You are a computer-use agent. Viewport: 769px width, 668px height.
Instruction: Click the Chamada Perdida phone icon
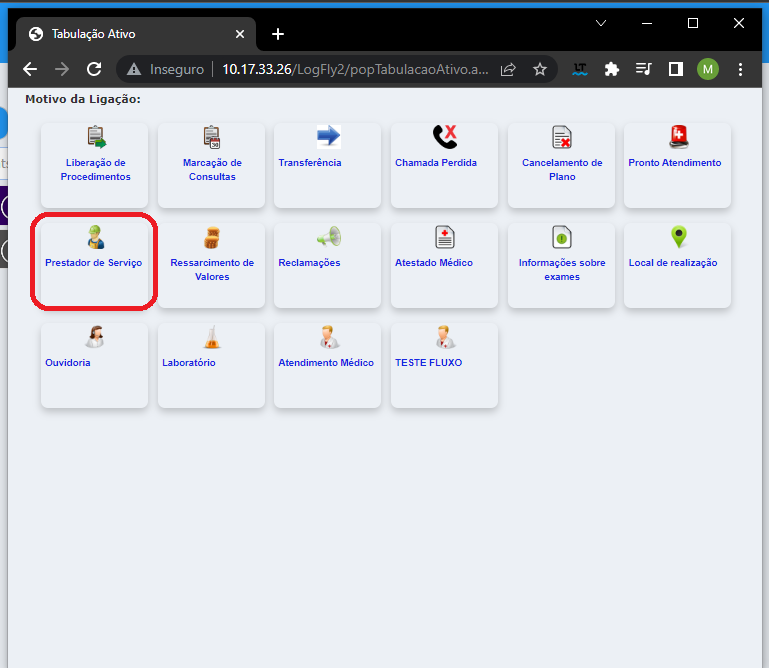click(x=445, y=136)
